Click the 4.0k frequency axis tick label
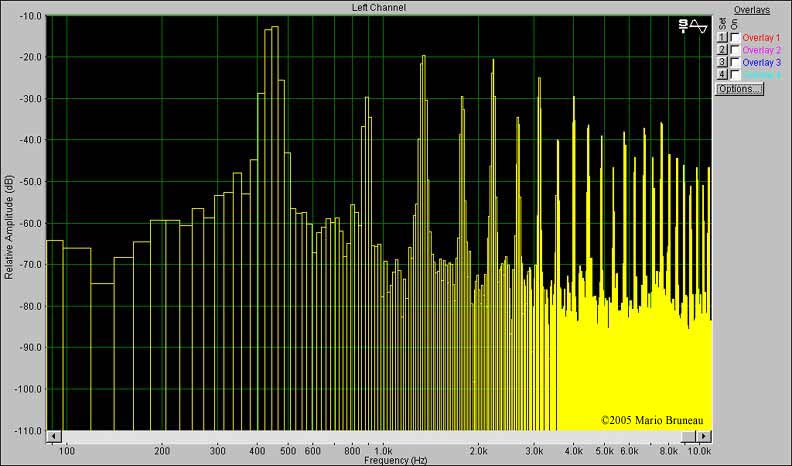792x466 pixels. point(574,451)
